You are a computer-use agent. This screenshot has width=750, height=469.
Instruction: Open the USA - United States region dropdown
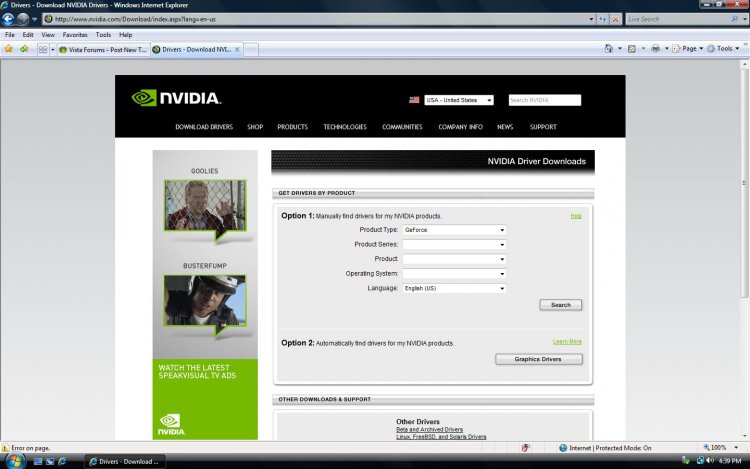(x=459, y=100)
